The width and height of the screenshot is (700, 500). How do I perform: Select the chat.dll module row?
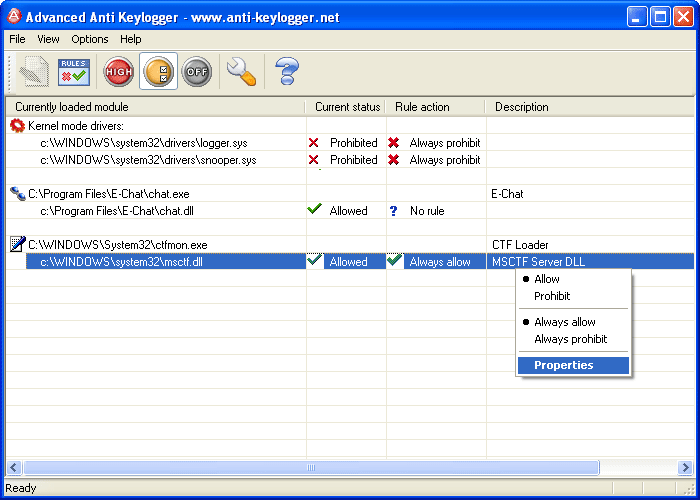[350, 211]
